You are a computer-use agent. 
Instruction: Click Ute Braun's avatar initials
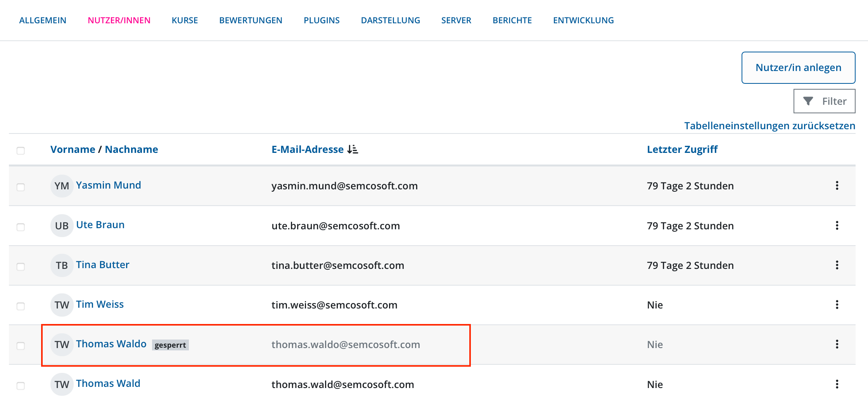[x=62, y=226]
